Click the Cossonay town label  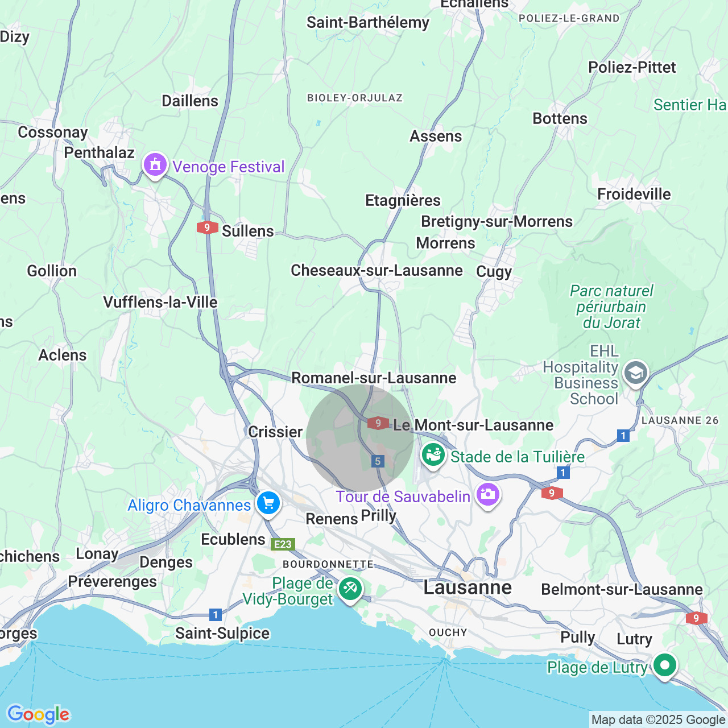[53, 133]
